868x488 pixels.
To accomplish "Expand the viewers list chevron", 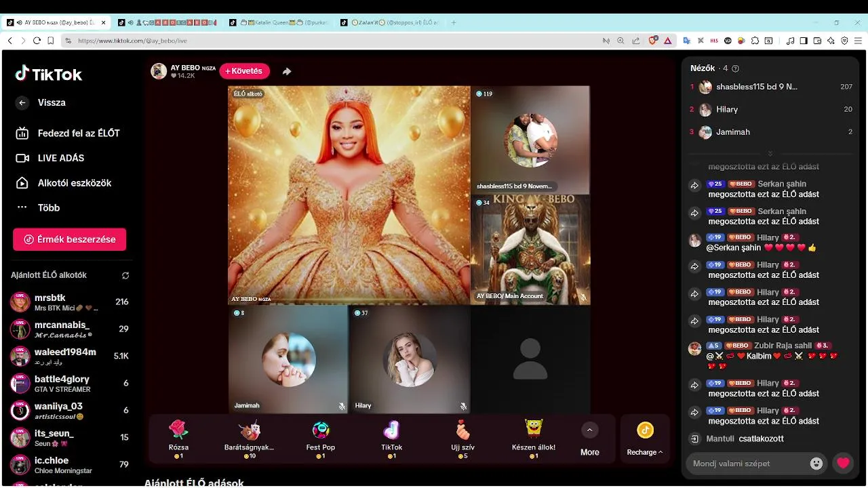I will [770, 153].
